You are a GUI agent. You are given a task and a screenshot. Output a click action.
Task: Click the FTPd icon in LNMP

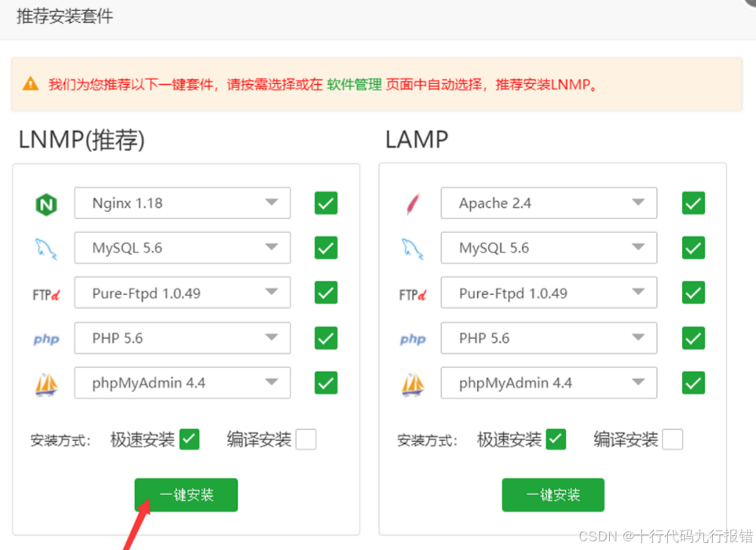pyautogui.click(x=46, y=294)
